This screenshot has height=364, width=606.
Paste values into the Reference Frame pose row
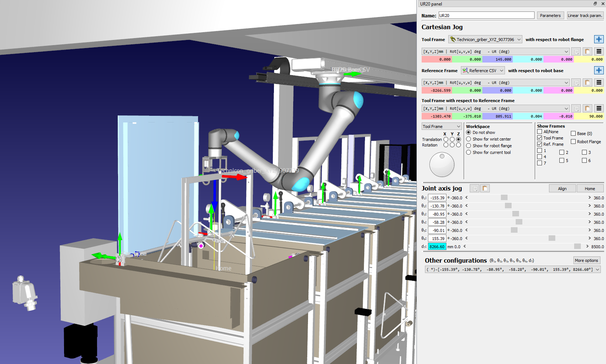pyautogui.click(x=587, y=83)
